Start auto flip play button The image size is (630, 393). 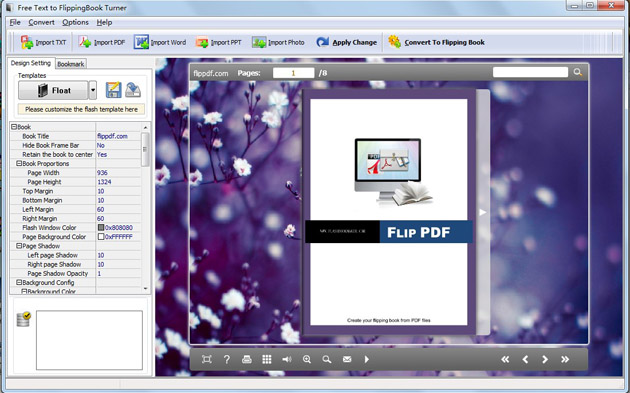(366, 359)
